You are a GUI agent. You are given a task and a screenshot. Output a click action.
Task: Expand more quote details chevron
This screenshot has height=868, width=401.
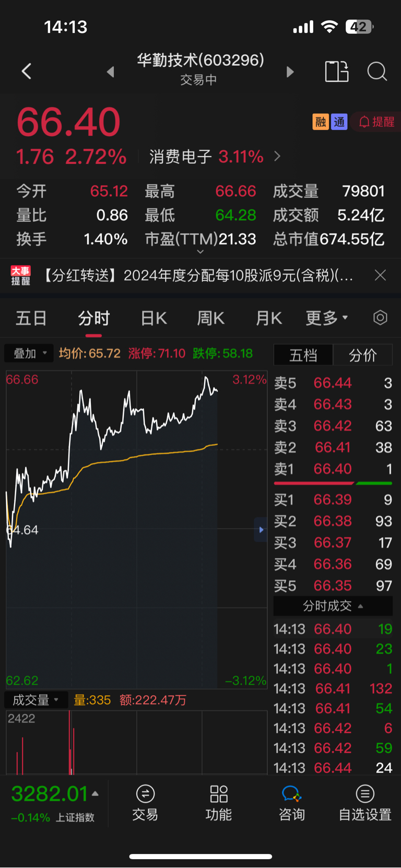(200, 252)
